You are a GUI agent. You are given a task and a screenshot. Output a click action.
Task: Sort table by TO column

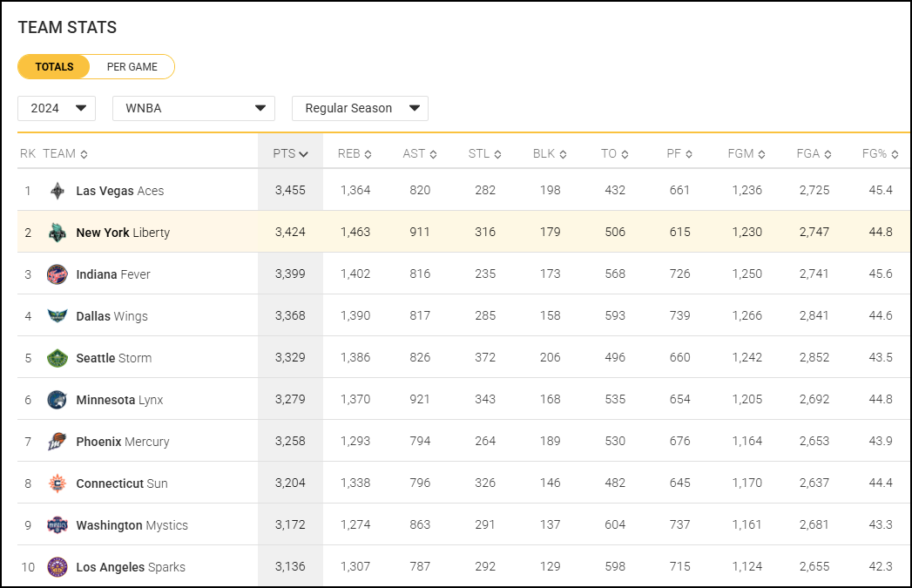pyautogui.click(x=615, y=153)
